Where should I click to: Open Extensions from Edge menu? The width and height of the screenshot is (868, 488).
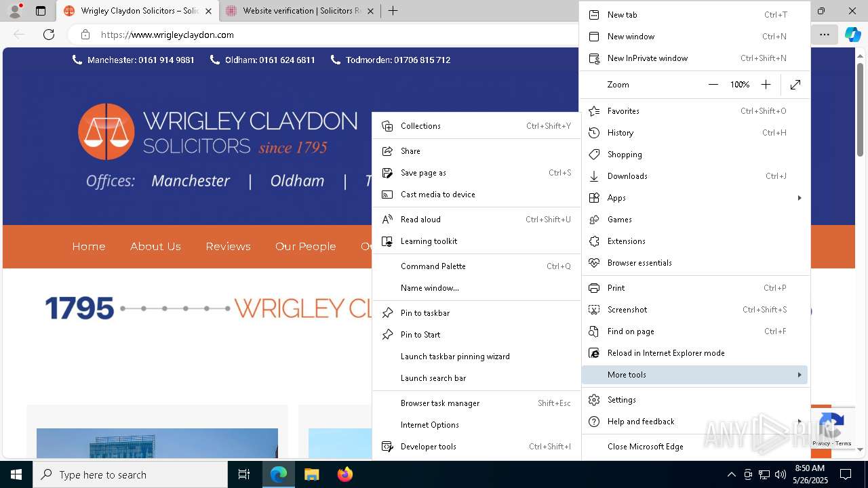pyautogui.click(x=695, y=241)
